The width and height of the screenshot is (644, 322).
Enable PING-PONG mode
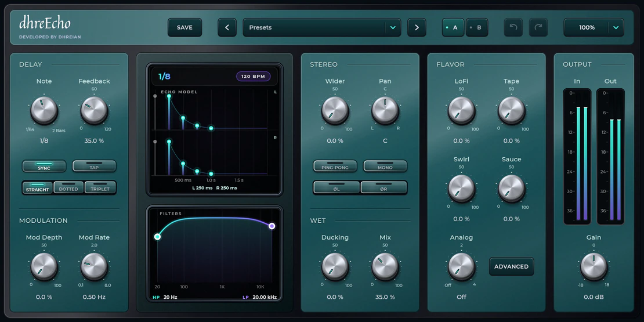[x=335, y=166]
